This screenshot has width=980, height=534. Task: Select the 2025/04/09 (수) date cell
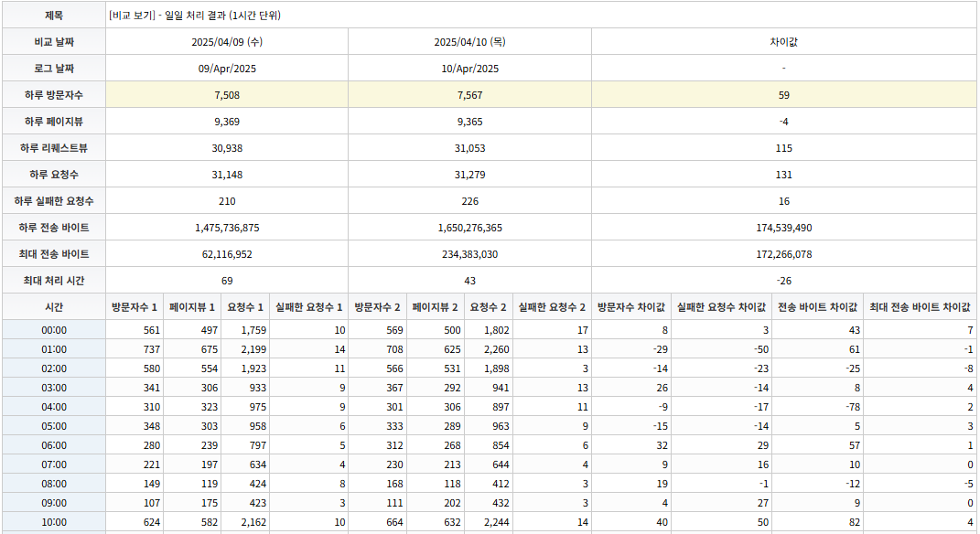coord(227,42)
